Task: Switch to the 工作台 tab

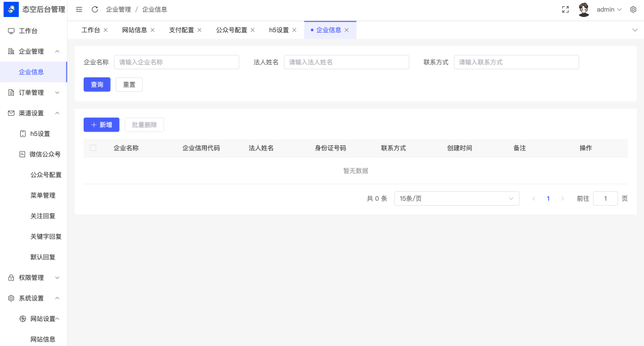Action: [x=91, y=30]
